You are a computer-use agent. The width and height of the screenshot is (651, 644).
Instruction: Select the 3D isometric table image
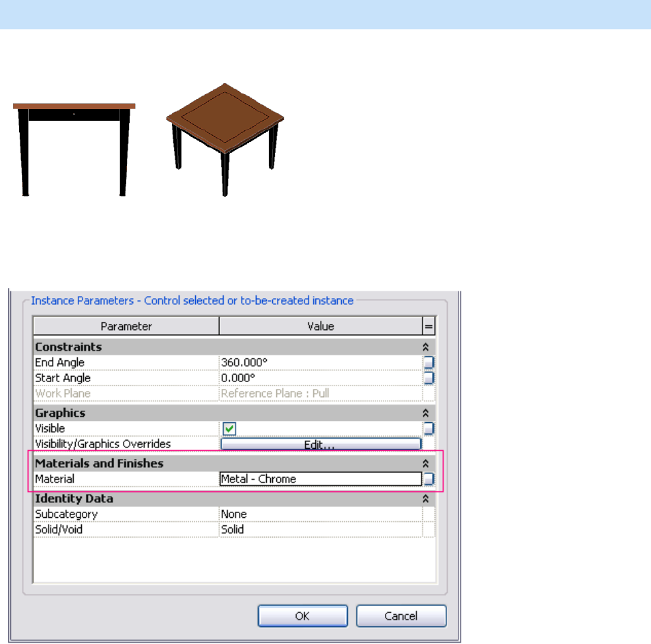(x=225, y=140)
